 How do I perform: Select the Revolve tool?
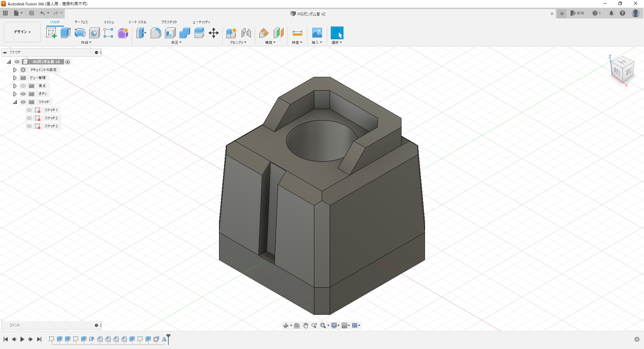80,33
